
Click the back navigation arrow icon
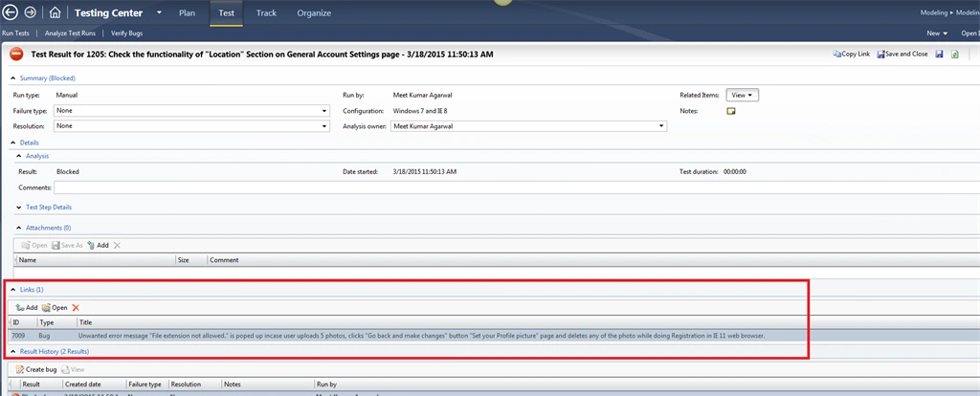coord(10,11)
